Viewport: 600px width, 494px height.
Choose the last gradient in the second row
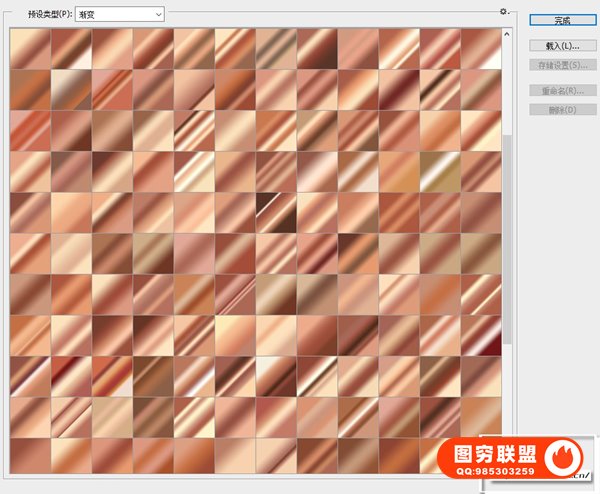pos(480,89)
